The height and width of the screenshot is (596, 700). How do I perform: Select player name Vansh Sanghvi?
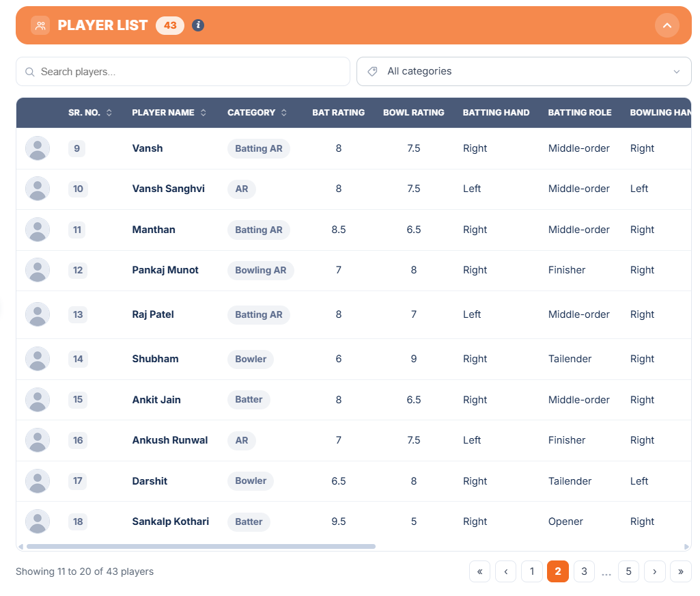(168, 189)
